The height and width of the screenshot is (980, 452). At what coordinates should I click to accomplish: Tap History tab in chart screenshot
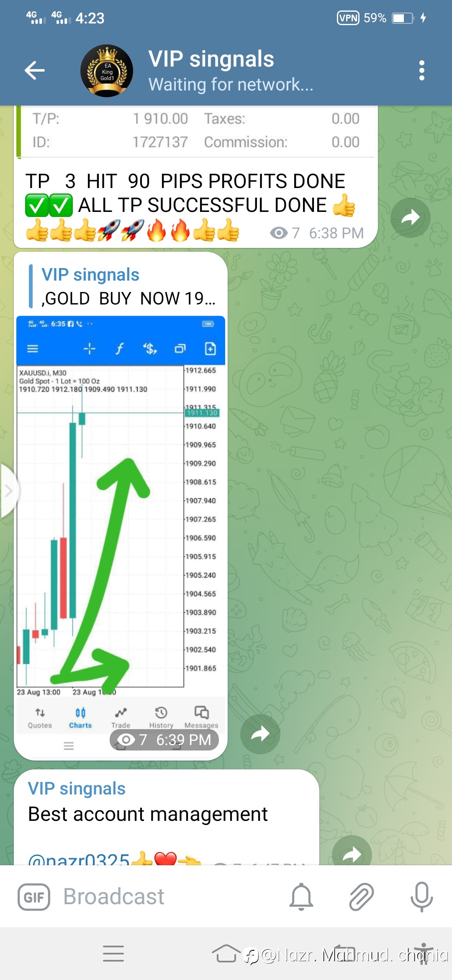coord(161,718)
